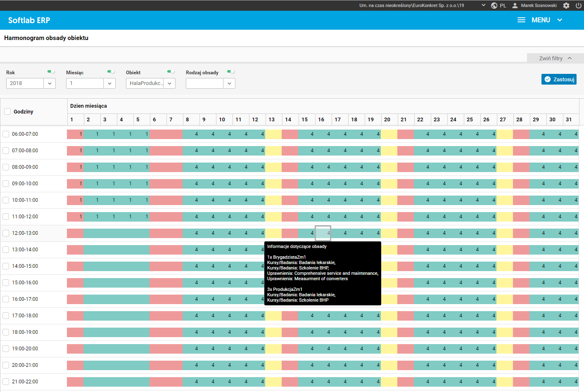Click the Dzien miesiąca header
This screenshot has height=392, width=584.
click(88, 106)
